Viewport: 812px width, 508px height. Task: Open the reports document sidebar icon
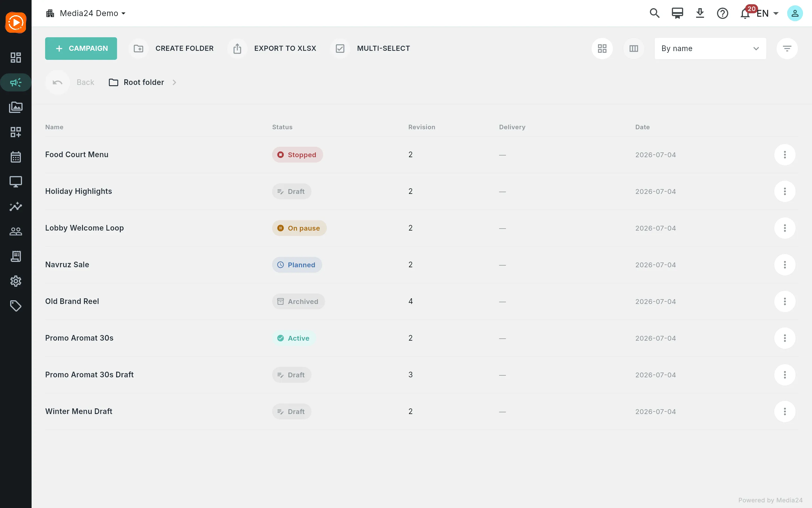tap(16, 256)
